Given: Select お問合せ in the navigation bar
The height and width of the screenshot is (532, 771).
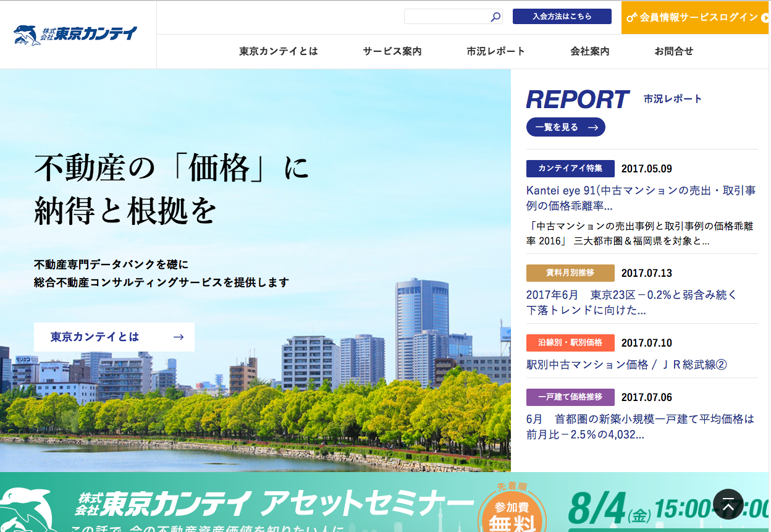Looking at the screenshot, I should pyautogui.click(x=674, y=51).
